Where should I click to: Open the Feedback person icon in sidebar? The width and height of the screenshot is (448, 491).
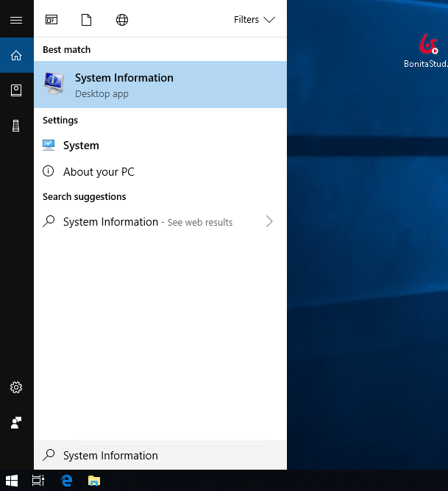coord(16,423)
